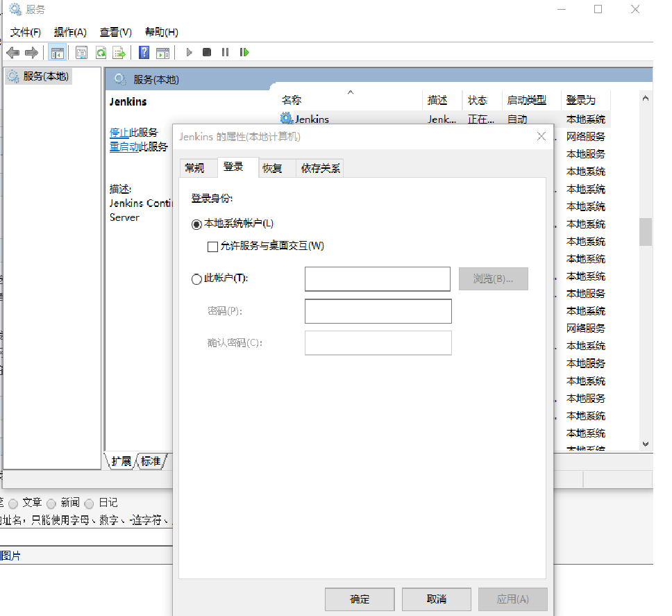
Task: Select the 文章 radio button in the background page
Action: click(x=13, y=503)
